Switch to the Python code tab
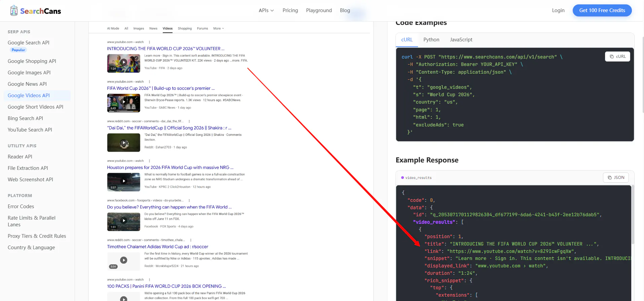Screen dimensions: 644x301 tap(431, 40)
